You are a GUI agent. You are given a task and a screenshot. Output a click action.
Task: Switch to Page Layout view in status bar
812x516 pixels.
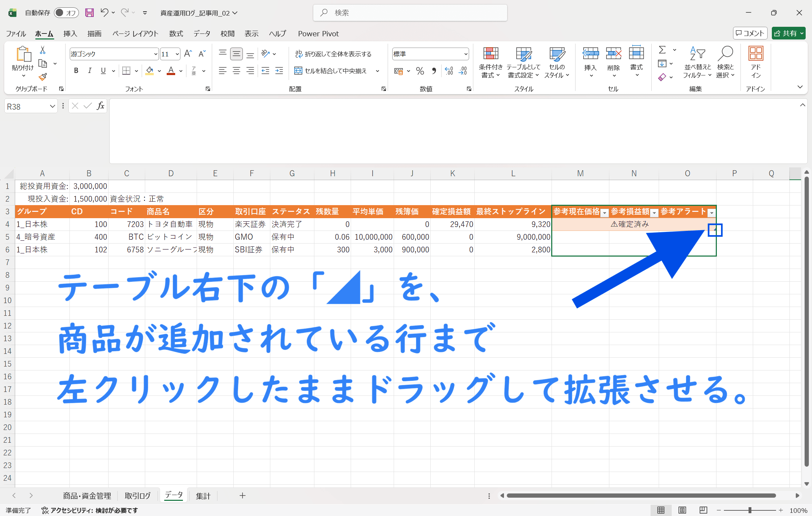pyautogui.click(x=682, y=510)
